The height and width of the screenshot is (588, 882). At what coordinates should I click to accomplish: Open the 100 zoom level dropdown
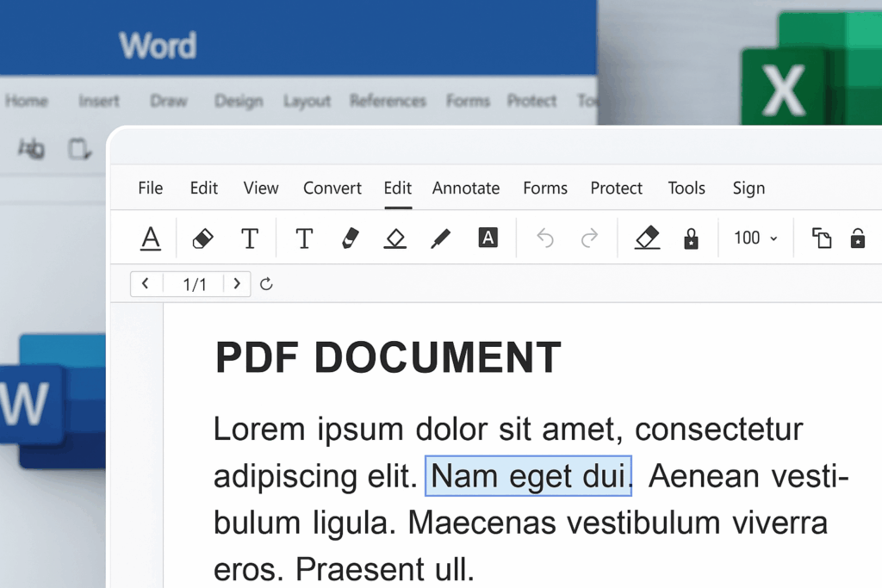[x=754, y=238]
